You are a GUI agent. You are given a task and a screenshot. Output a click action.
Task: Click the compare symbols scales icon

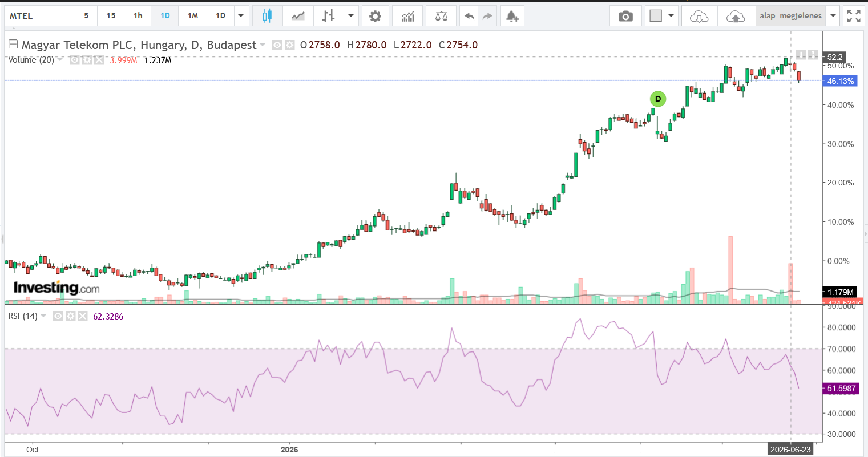(x=441, y=16)
